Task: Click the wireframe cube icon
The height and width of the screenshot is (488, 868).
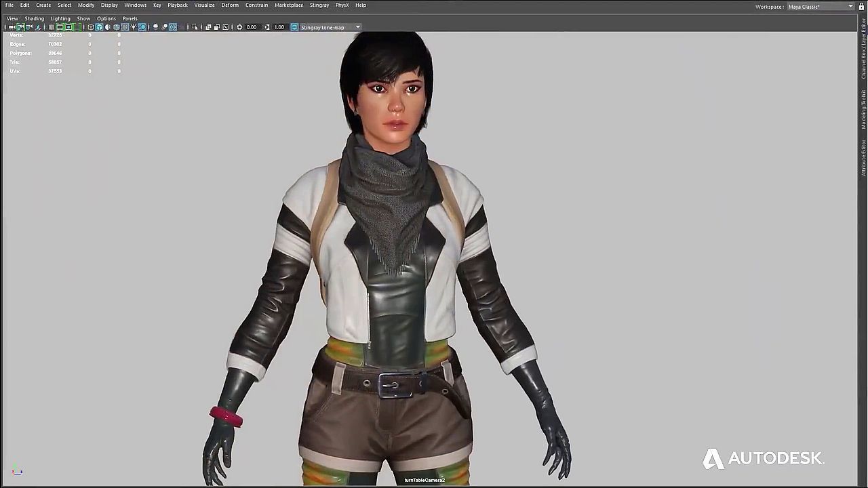Action: click(91, 27)
